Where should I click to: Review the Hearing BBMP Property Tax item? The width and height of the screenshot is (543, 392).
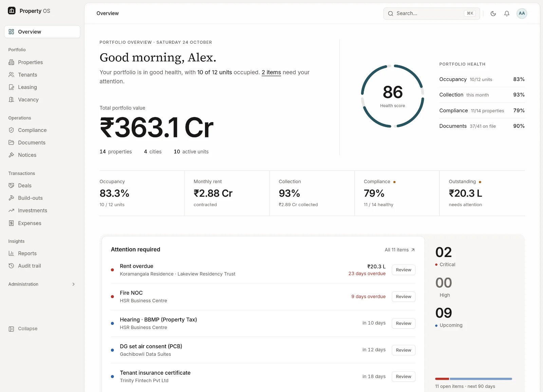point(403,324)
